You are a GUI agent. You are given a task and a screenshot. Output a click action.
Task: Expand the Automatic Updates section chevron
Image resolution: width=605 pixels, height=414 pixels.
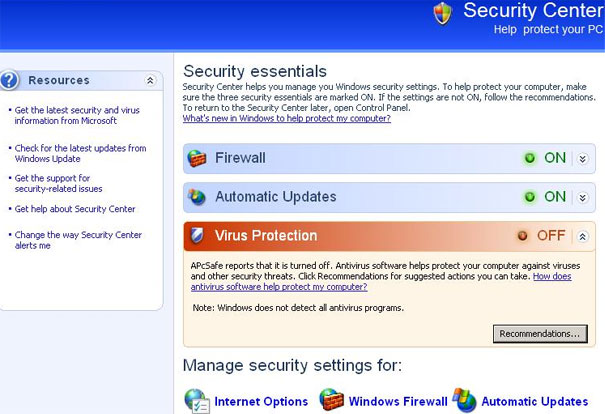coord(583,198)
